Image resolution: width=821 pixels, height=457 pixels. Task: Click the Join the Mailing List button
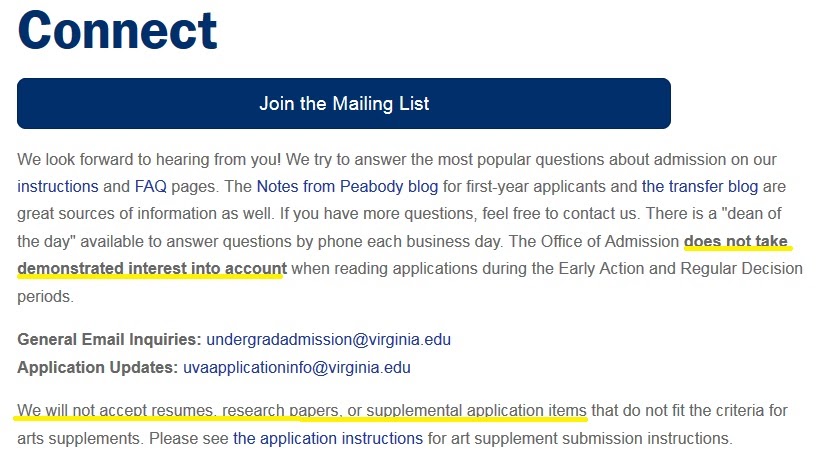(x=343, y=103)
